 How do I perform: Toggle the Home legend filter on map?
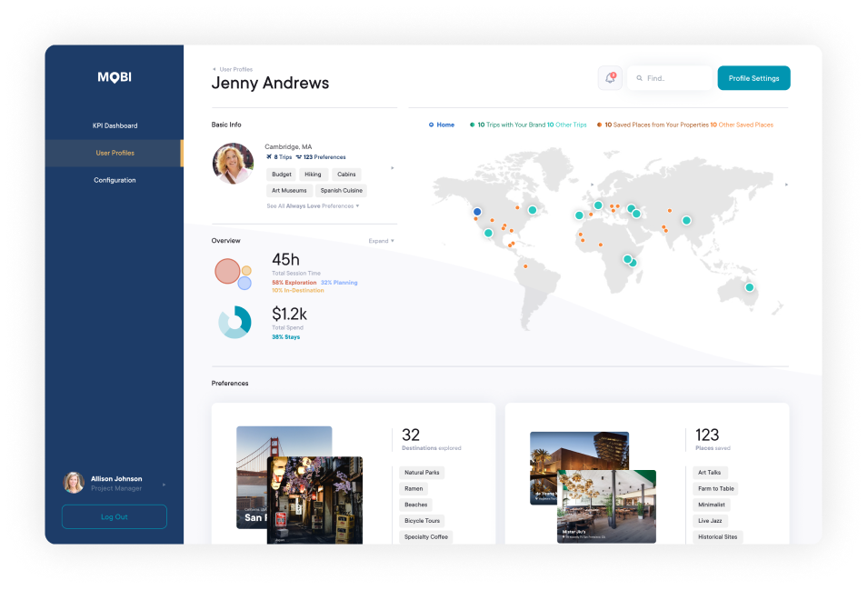442,125
